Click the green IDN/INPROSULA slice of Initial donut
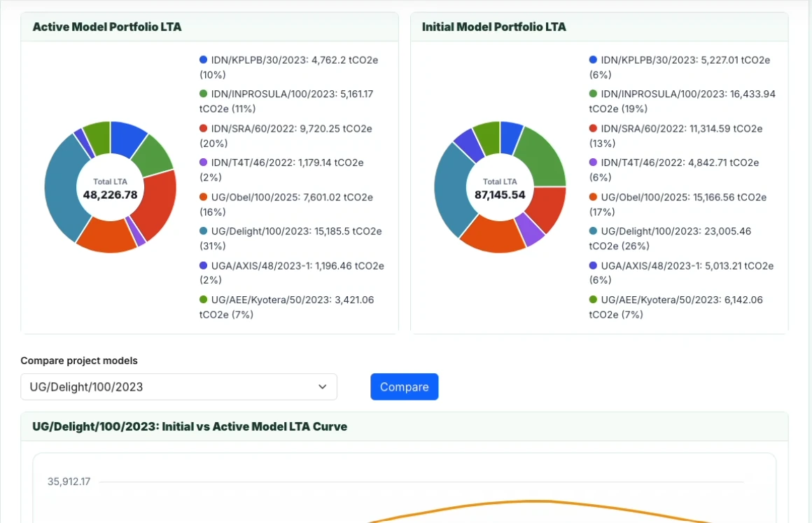Screen dimensions: 812x523 [544, 158]
